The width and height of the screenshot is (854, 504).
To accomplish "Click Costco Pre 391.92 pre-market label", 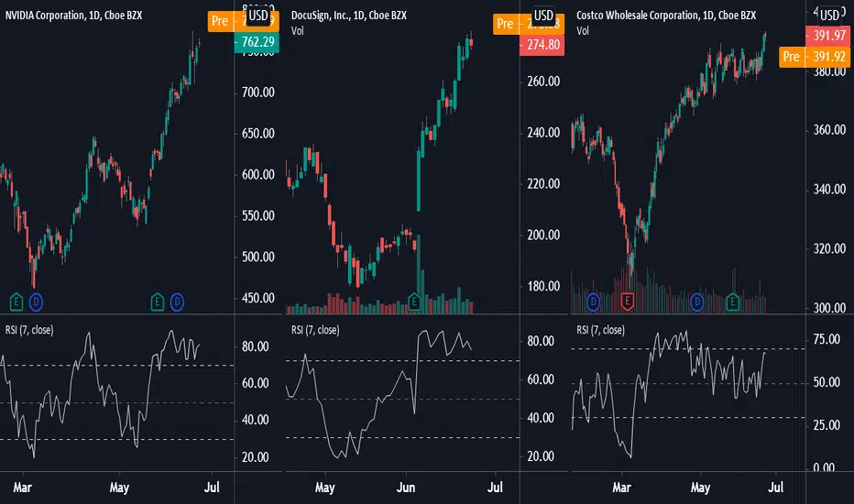I will (815, 57).
